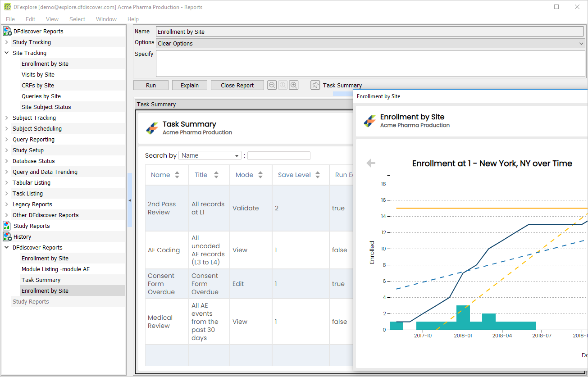Click the Study Reports chart icon
The width and height of the screenshot is (588, 377).
[x=7, y=226]
